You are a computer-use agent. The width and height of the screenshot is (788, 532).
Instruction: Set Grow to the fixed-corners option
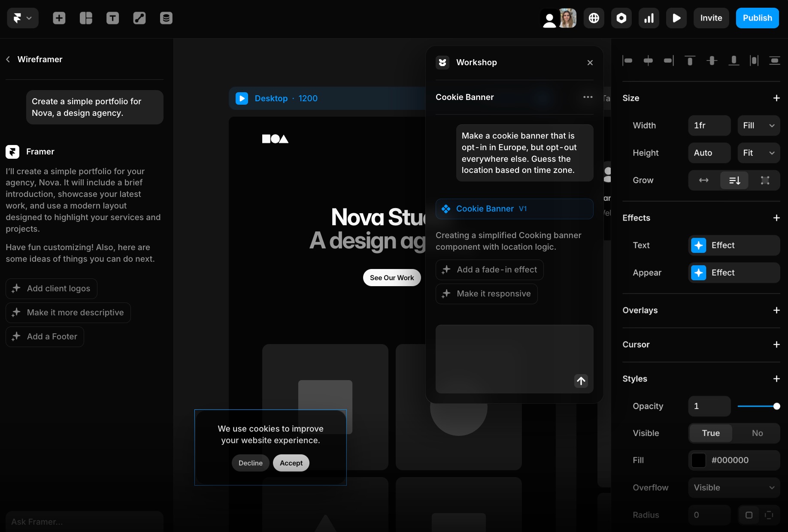(765, 181)
